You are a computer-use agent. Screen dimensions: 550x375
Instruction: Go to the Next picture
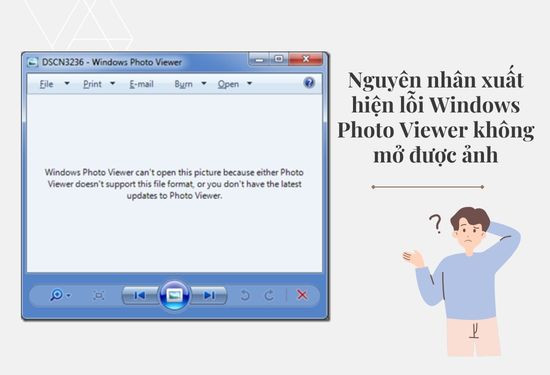[x=209, y=295]
